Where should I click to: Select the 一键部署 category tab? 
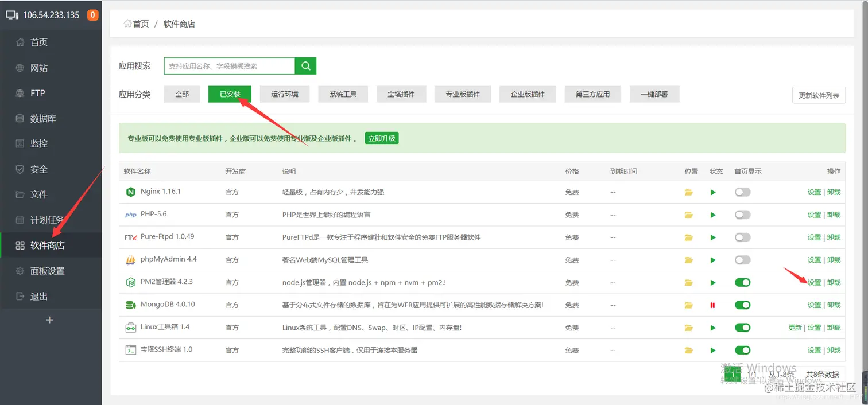click(654, 94)
